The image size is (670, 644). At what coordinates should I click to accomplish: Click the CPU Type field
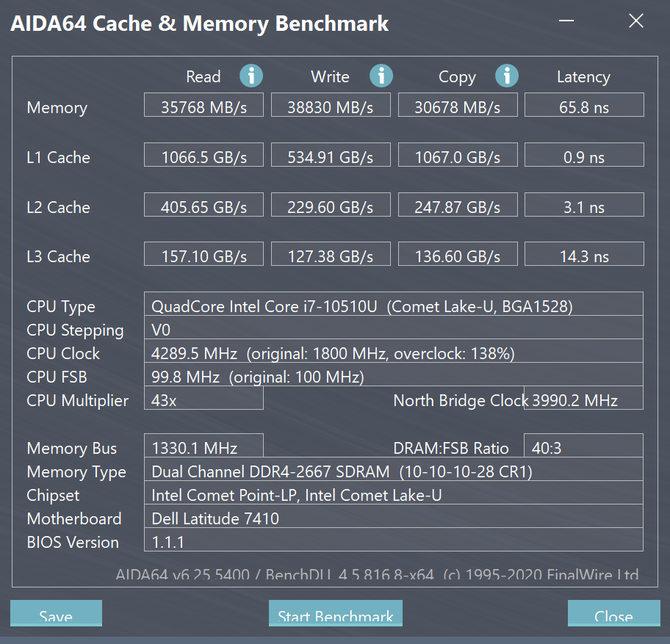[394, 305]
